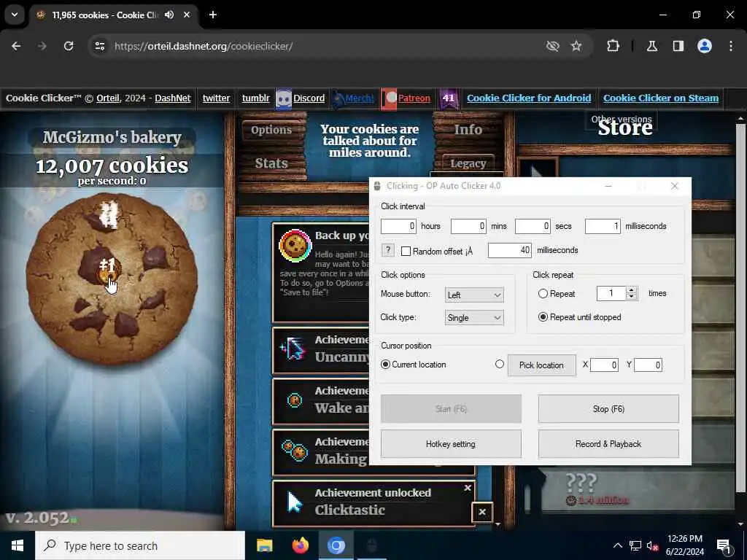Image resolution: width=747 pixels, height=560 pixels.
Task: Open the Chrome Labs flask icon
Action: tap(652, 46)
